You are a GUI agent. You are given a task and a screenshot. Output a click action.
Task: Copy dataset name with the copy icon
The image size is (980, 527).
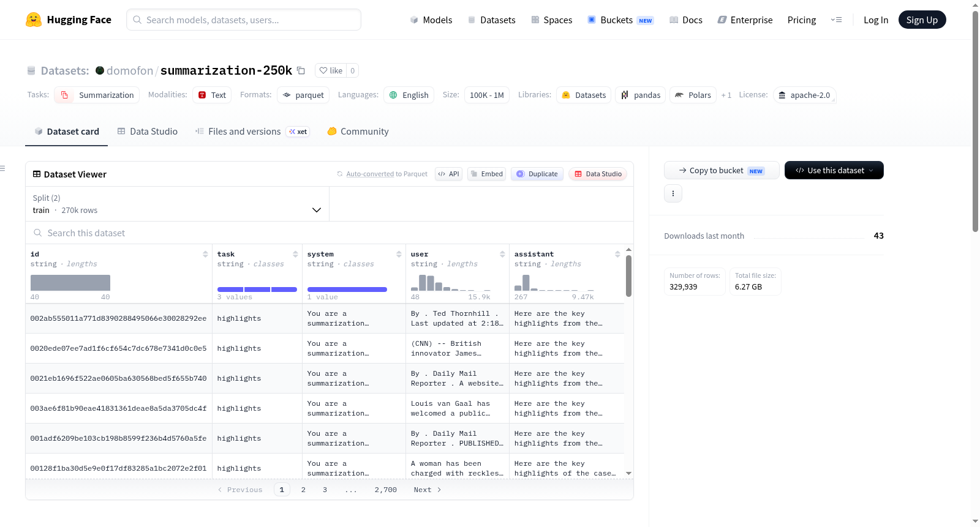[301, 70]
